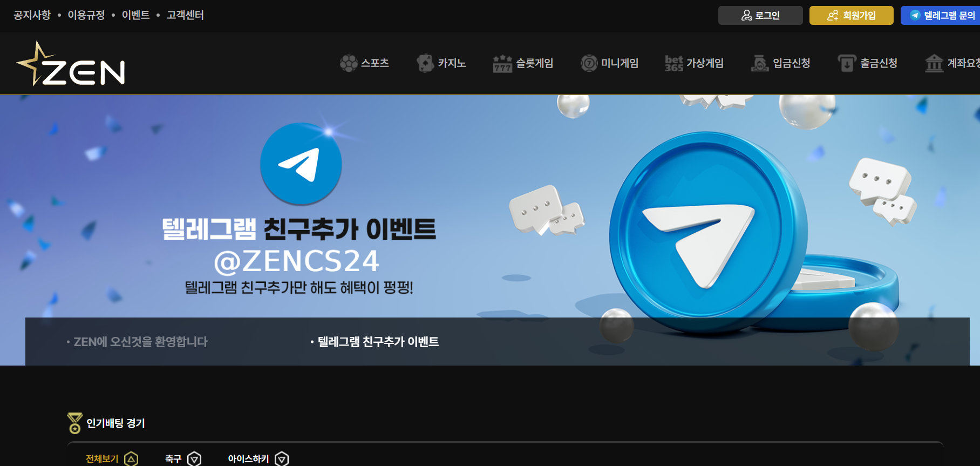Click the ZEN star logo

pos(71,65)
